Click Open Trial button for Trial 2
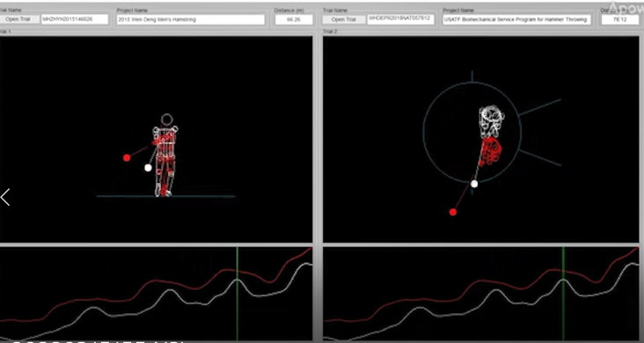Image resolution: width=644 pixels, height=343 pixels. [344, 19]
